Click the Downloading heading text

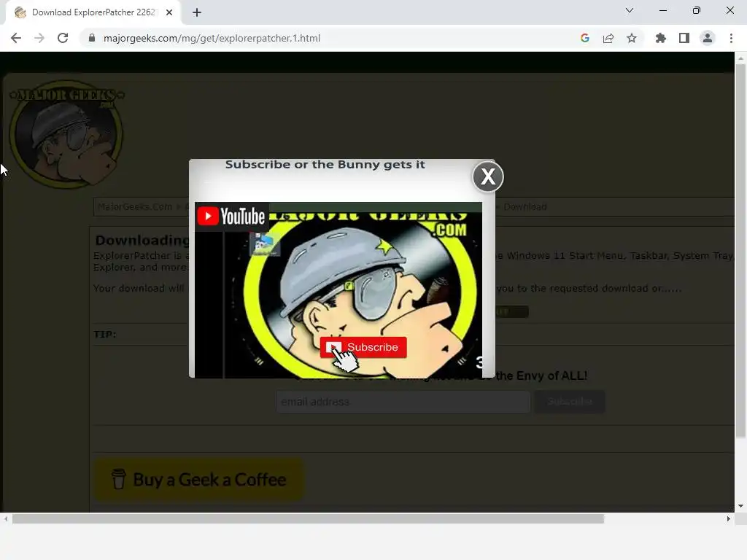tap(142, 240)
